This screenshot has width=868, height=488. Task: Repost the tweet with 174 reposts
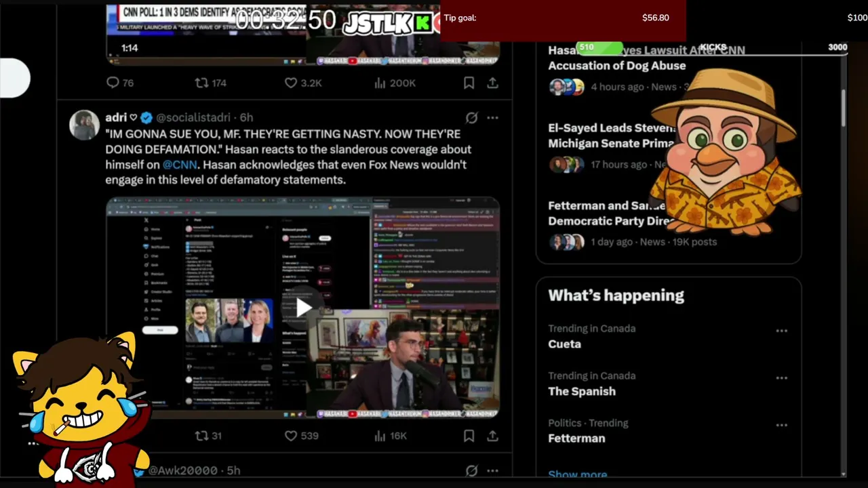[x=210, y=83]
